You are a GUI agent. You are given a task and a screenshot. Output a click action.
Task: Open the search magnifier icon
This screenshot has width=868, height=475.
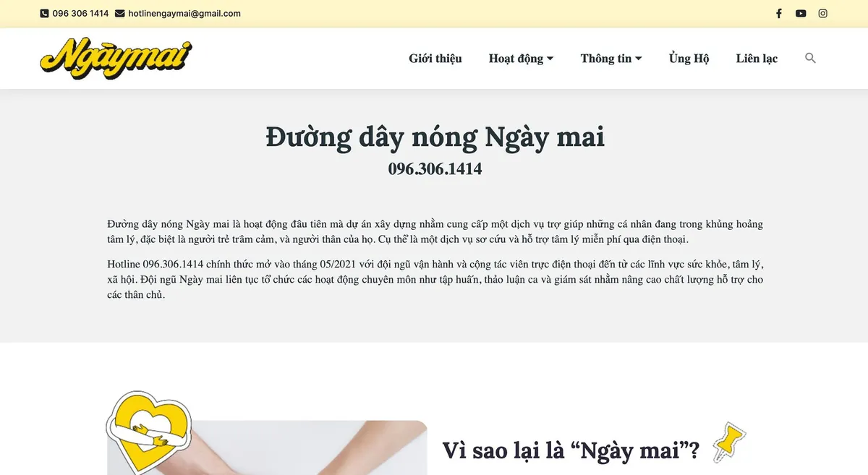810,58
